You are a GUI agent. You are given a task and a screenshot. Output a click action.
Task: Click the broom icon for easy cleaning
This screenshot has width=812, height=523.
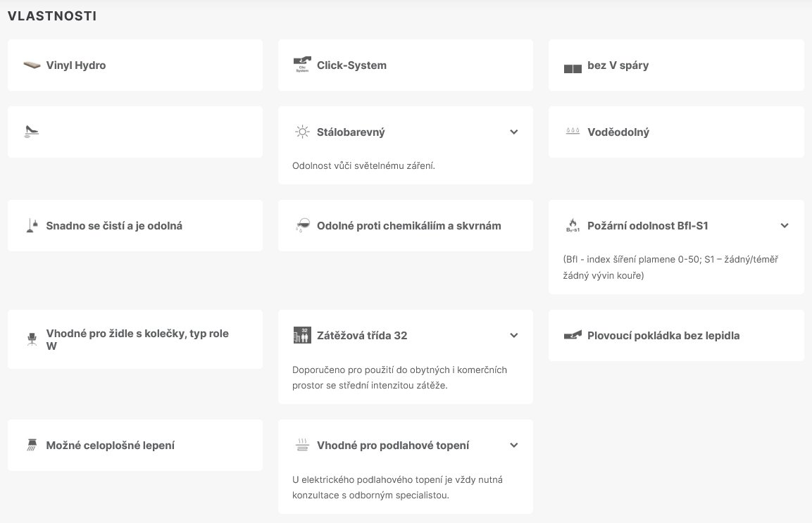pyautogui.click(x=32, y=226)
